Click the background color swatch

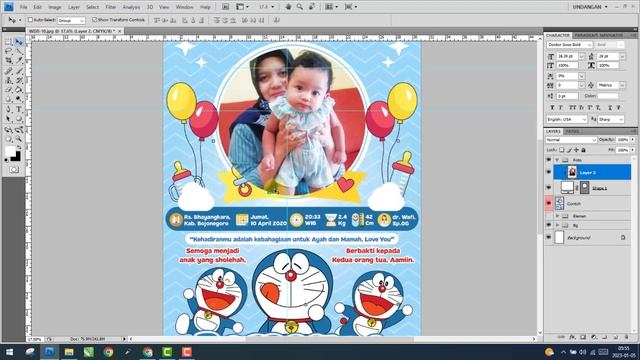coord(16,157)
